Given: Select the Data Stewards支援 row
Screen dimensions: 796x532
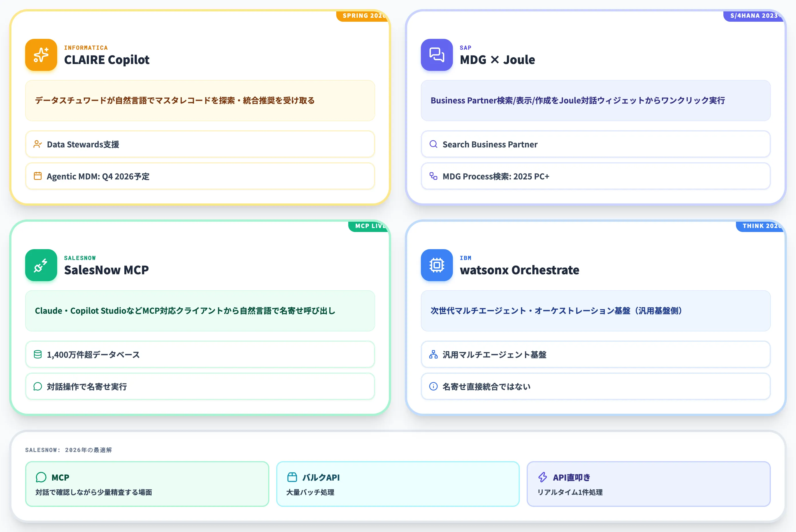Looking at the screenshot, I should (x=200, y=144).
